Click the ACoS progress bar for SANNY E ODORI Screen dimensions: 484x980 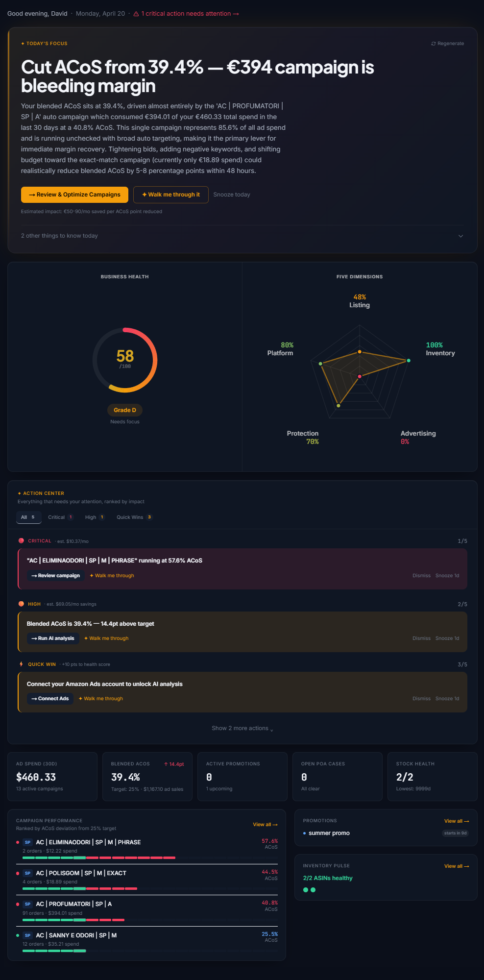[53, 951]
